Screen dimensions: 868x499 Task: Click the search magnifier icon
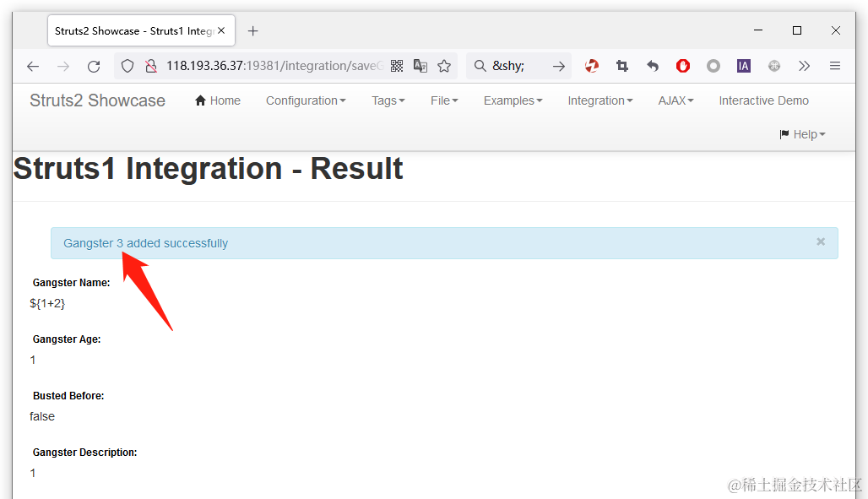pos(480,67)
